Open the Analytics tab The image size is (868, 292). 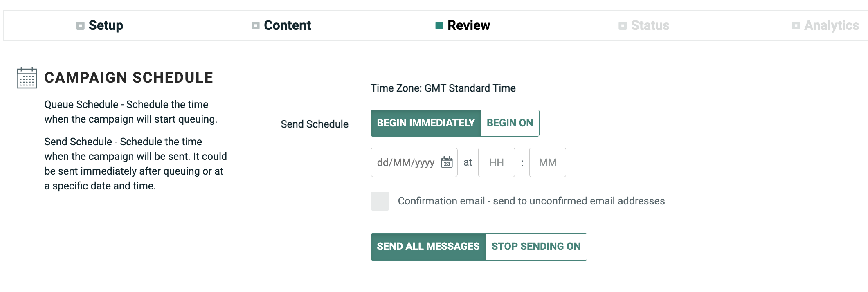[x=831, y=25]
